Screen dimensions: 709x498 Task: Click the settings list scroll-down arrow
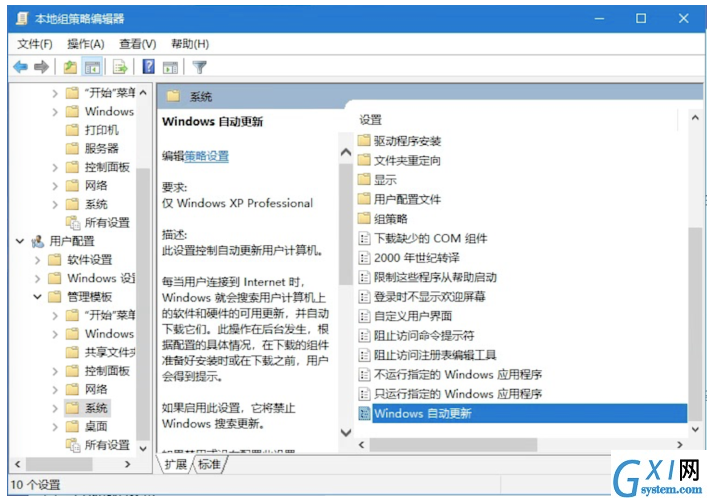(695, 429)
